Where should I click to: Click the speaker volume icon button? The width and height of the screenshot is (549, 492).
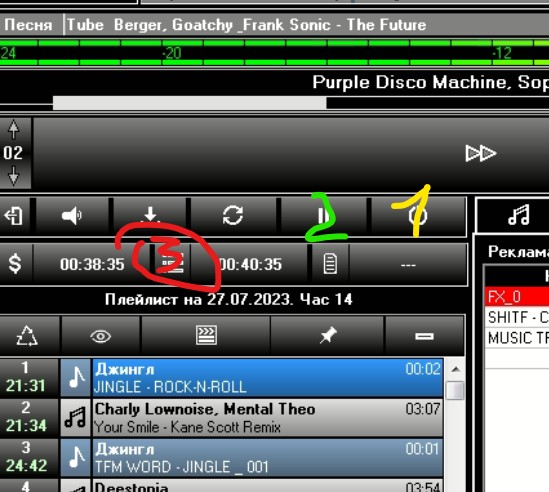coord(72,215)
